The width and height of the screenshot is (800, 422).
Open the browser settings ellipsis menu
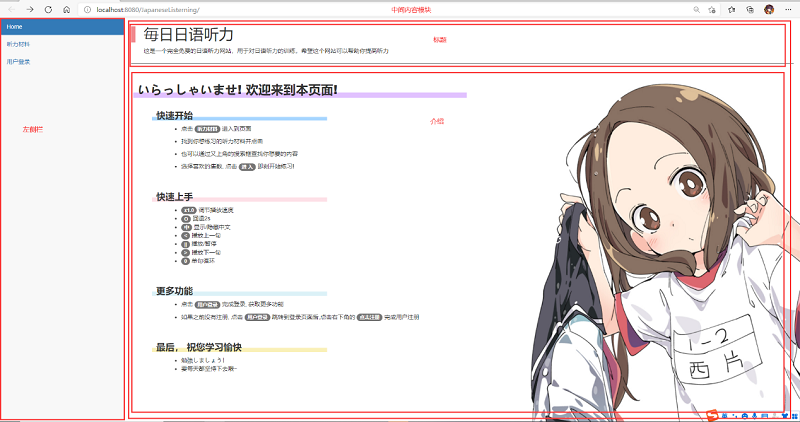click(x=788, y=9)
